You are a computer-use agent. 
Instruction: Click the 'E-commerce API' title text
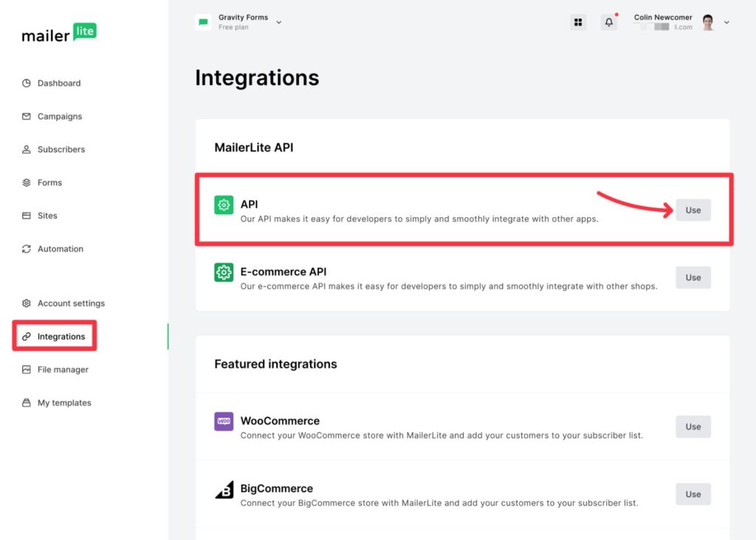(x=283, y=272)
